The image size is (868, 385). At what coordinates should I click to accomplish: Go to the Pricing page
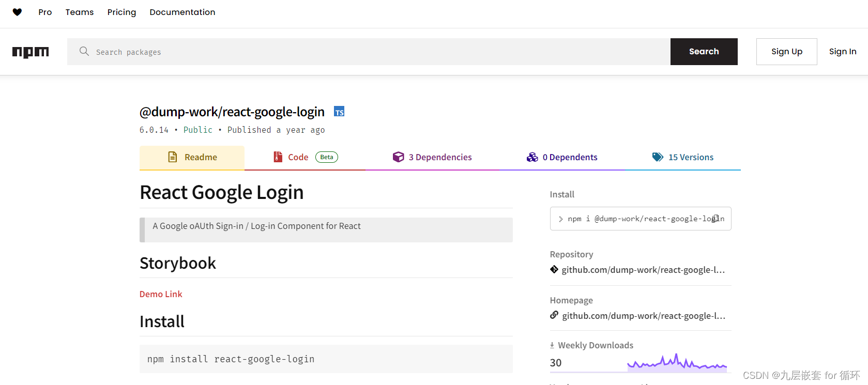point(121,12)
